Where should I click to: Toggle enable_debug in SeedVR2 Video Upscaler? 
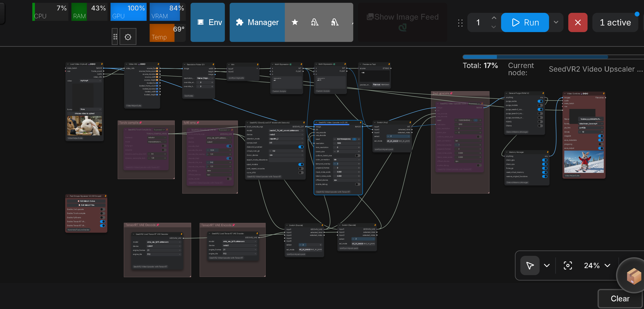click(x=358, y=184)
